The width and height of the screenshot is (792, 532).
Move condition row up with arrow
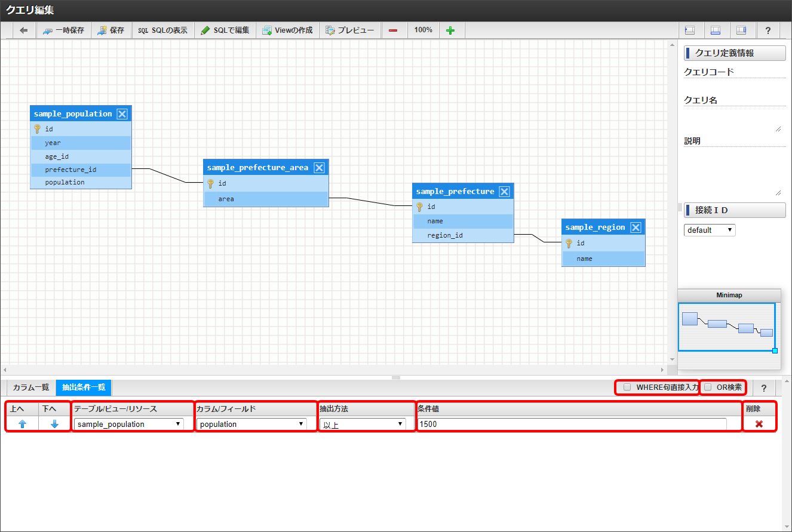click(x=22, y=424)
